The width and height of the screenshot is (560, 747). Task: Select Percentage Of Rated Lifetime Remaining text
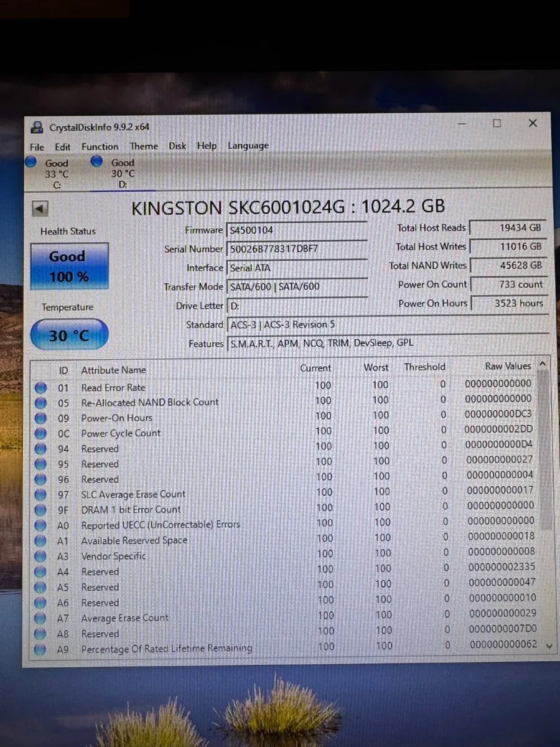point(167,649)
